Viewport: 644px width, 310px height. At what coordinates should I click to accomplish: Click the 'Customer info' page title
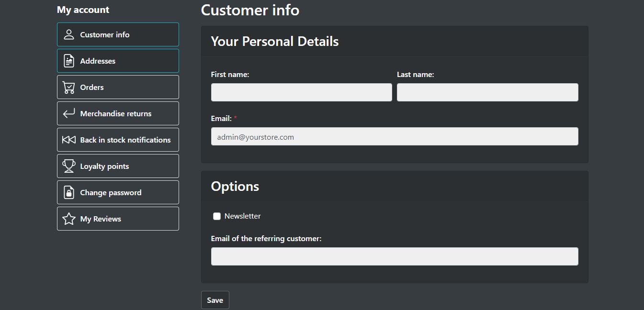click(x=250, y=10)
